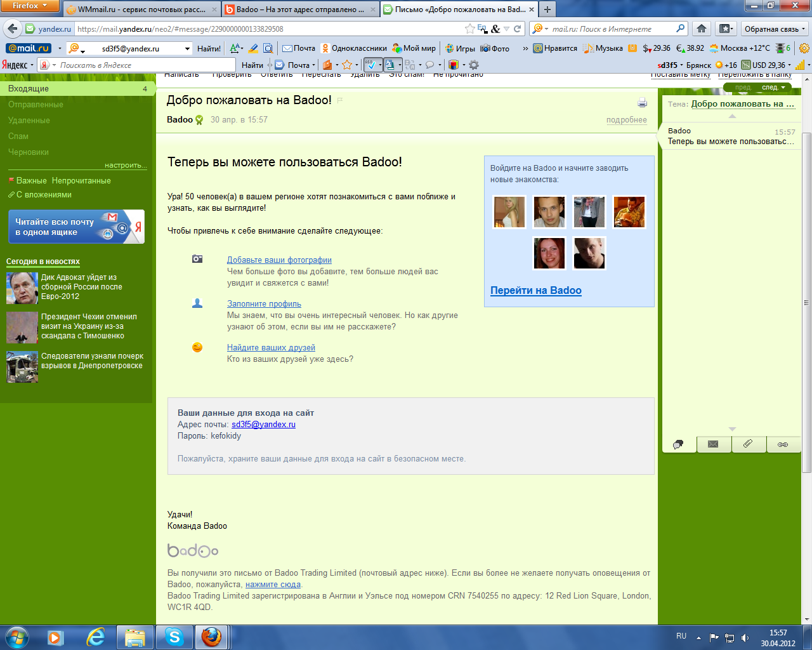Click the Windows Start button
812x650 pixels.
17,637
